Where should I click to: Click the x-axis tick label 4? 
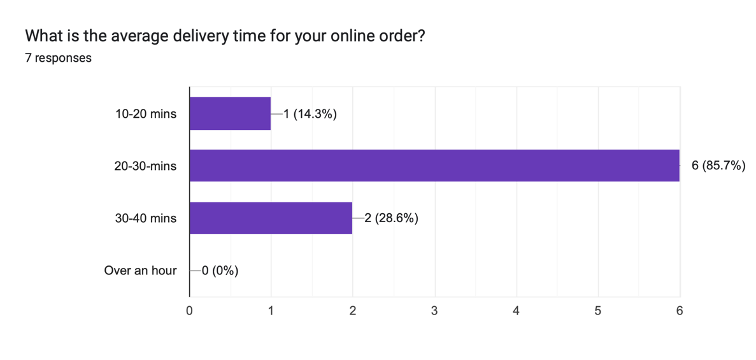click(516, 311)
